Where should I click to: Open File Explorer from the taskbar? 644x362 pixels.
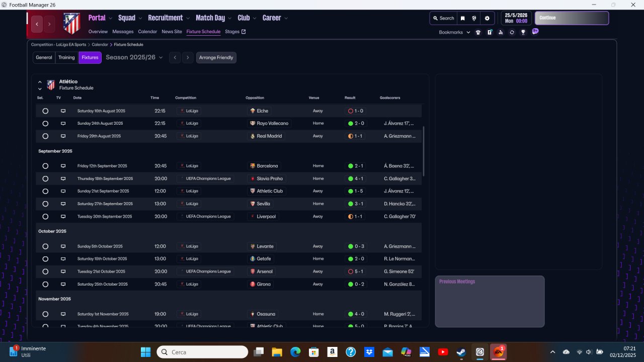277,352
